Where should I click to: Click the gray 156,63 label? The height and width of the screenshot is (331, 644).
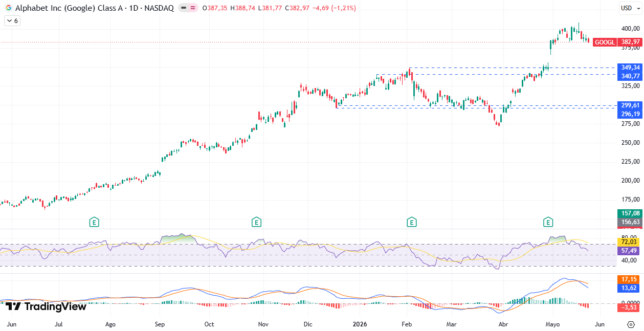pos(630,222)
